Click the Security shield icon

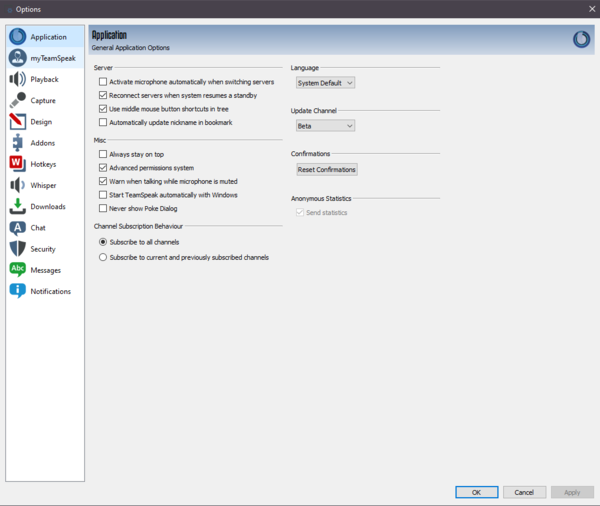tap(18, 249)
